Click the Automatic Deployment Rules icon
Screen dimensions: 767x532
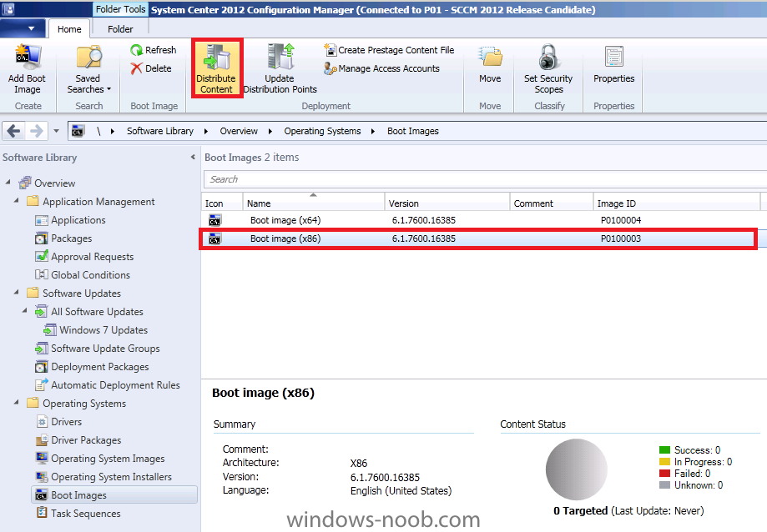(42, 385)
